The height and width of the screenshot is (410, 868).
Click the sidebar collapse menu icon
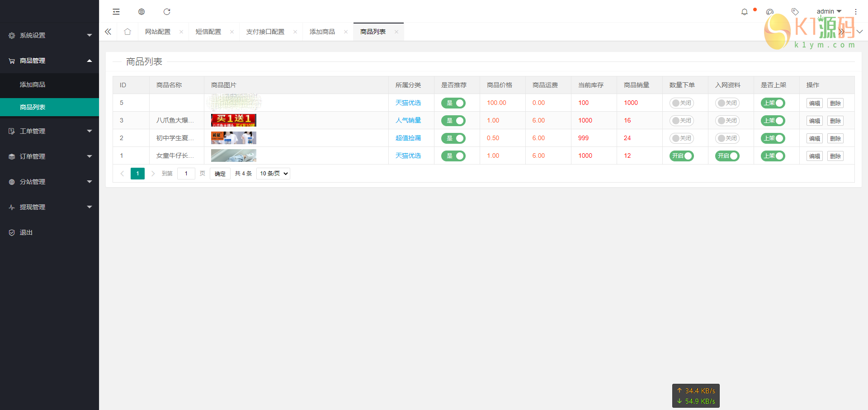coord(116,12)
